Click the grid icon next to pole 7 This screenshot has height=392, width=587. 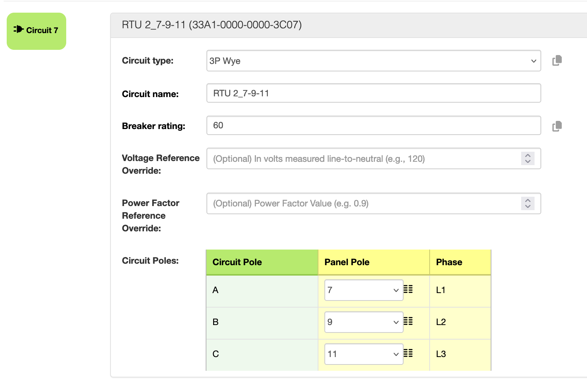408,289
